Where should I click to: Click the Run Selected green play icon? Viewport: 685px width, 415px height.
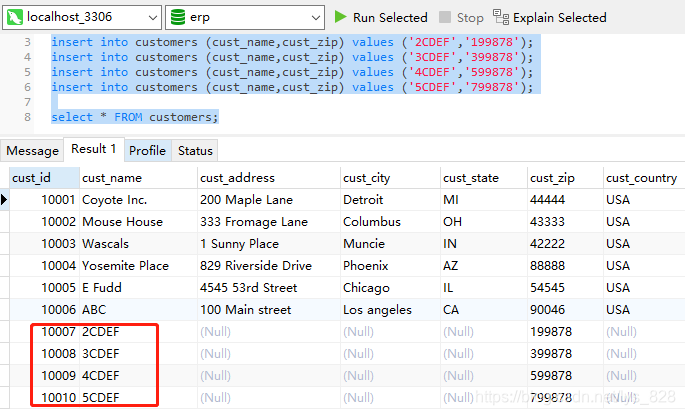point(340,17)
